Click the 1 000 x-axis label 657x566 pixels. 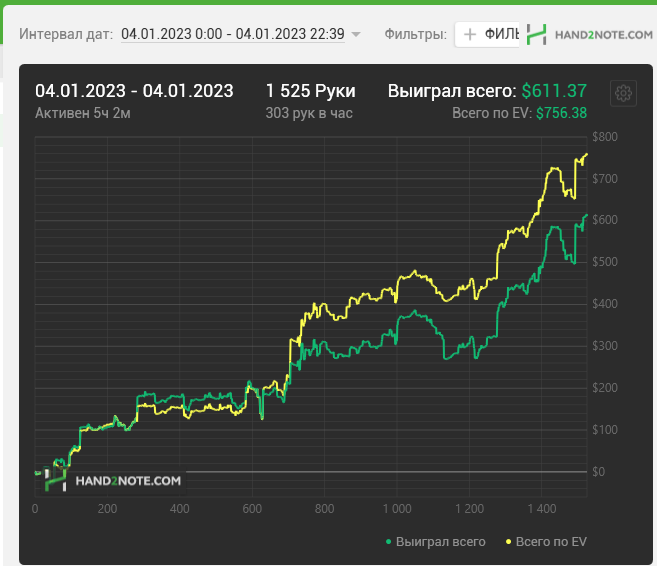tap(397, 509)
